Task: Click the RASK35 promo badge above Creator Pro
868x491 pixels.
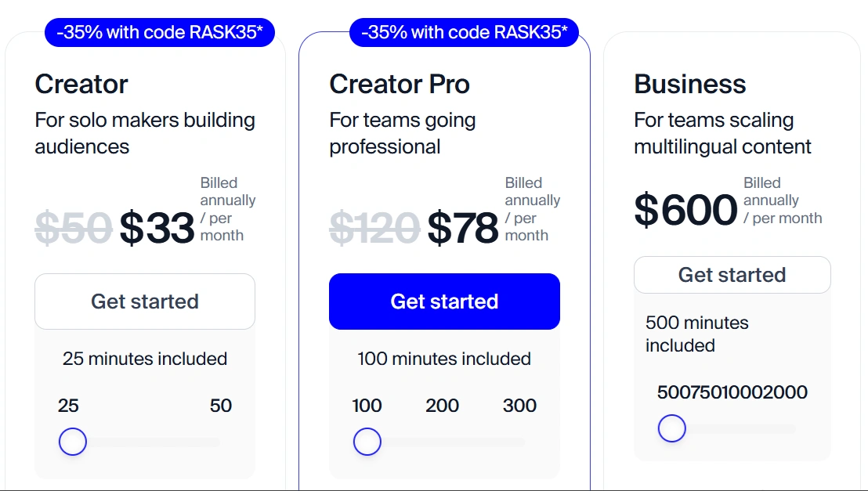Action: (465, 33)
